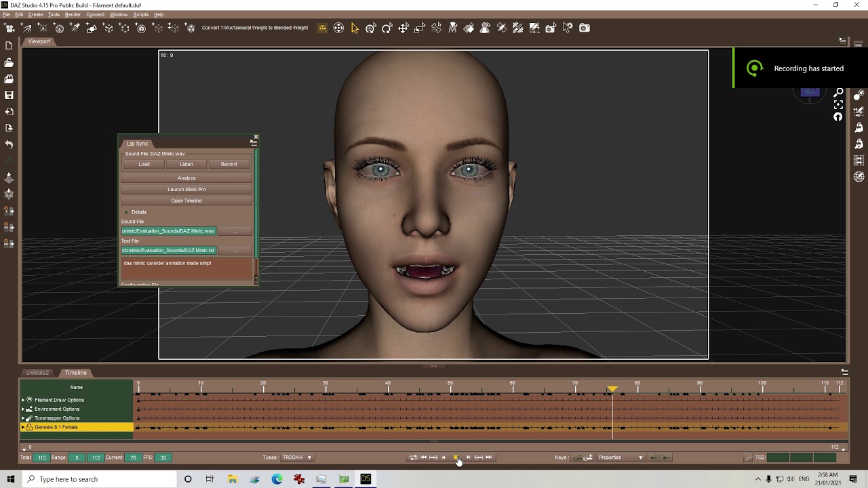Image resolution: width=868 pixels, height=488 pixels.
Task: Open the Keys Properties dropdown
Action: click(620, 457)
